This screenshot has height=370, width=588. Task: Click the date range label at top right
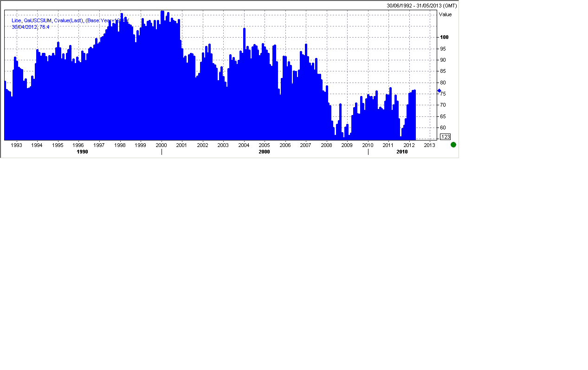click(x=421, y=6)
